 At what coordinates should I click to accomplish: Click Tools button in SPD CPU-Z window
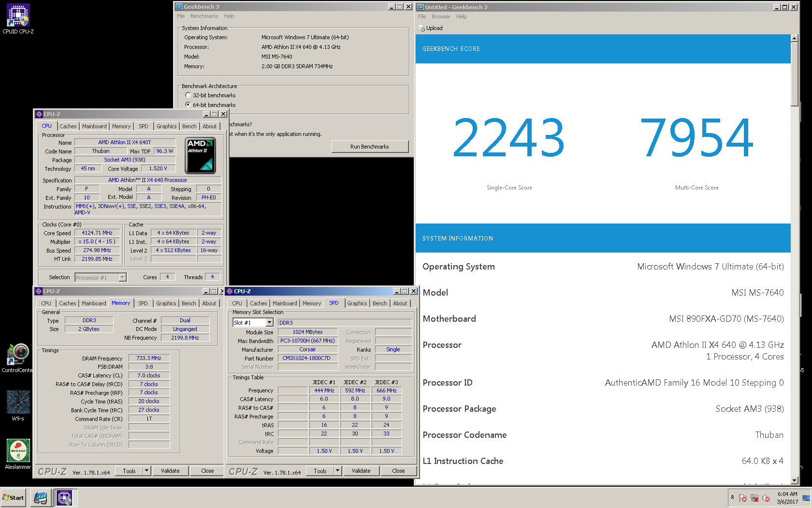(x=320, y=471)
